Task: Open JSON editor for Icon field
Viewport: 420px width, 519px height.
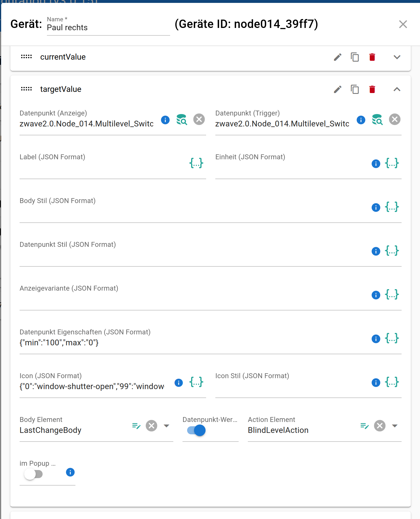Action: [x=196, y=382]
